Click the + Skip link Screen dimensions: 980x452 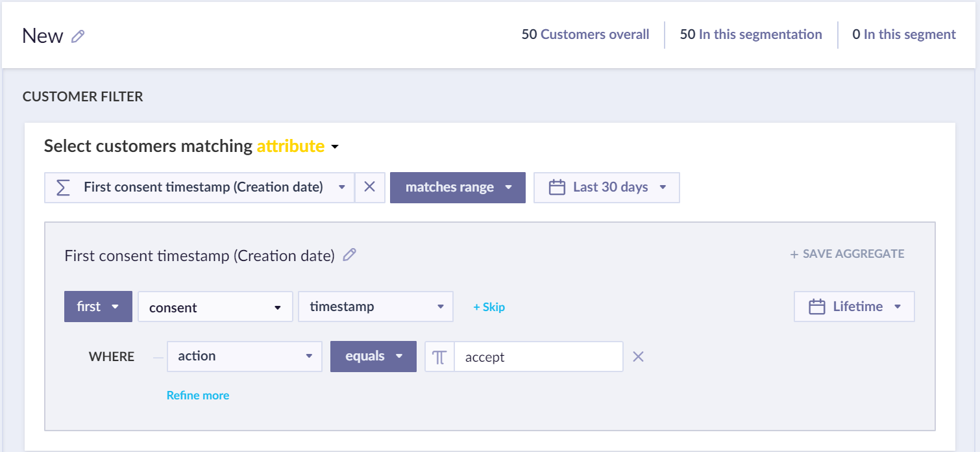pos(489,307)
